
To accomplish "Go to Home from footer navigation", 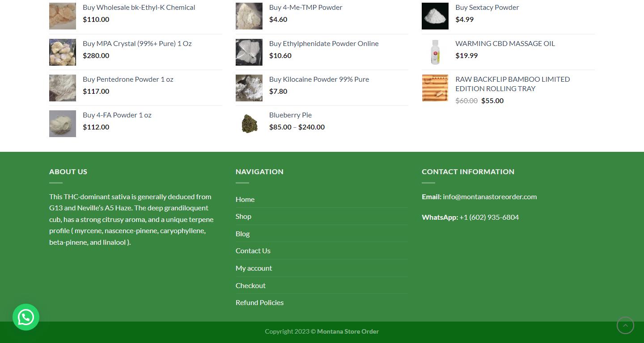I will [x=245, y=199].
